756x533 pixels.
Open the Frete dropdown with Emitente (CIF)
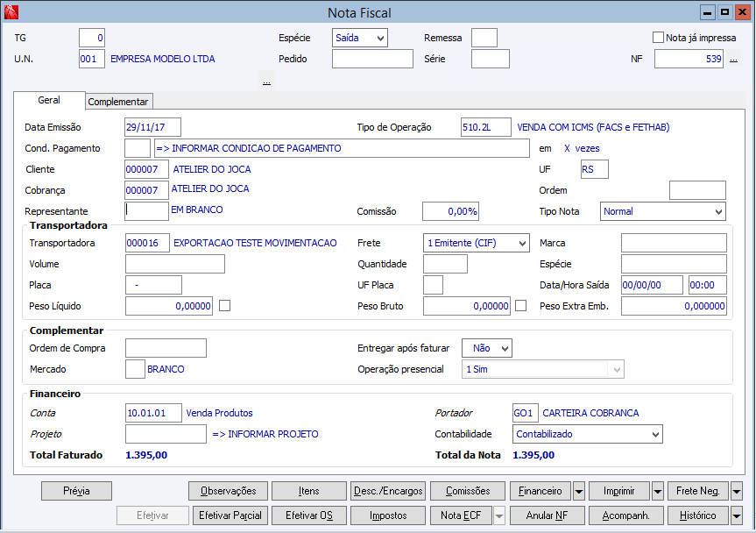(x=477, y=243)
